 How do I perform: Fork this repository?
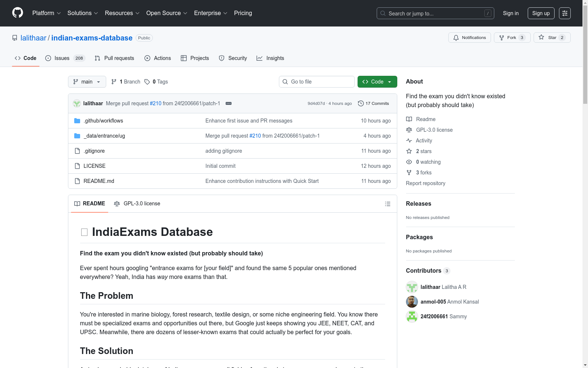tap(512, 38)
